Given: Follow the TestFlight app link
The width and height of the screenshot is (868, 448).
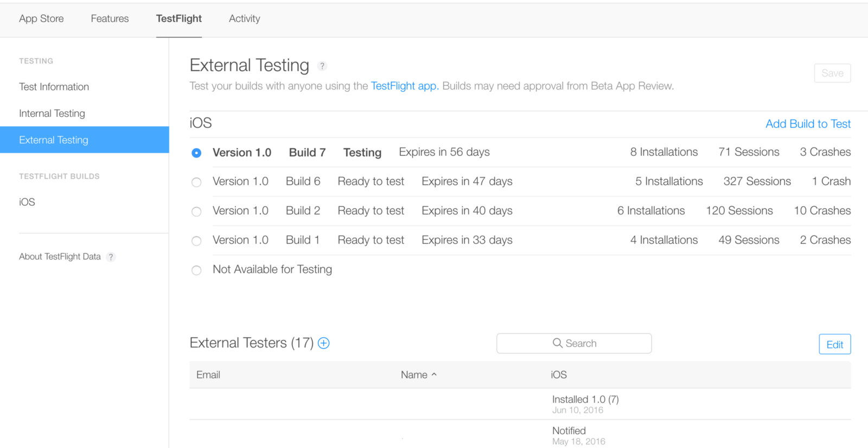Looking at the screenshot, I should click(405, 86).
